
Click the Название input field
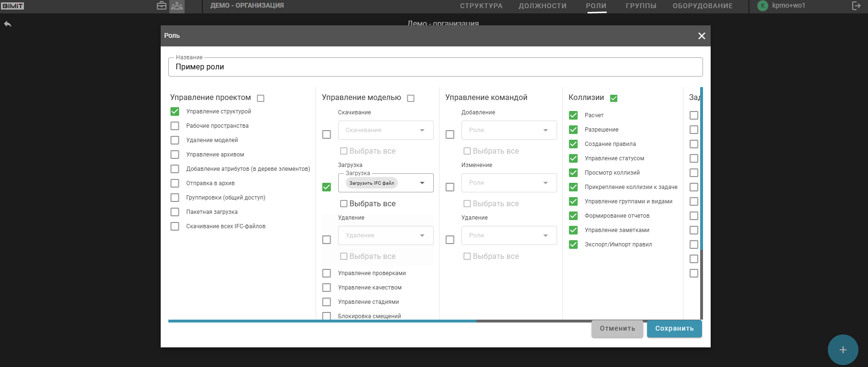435,67
